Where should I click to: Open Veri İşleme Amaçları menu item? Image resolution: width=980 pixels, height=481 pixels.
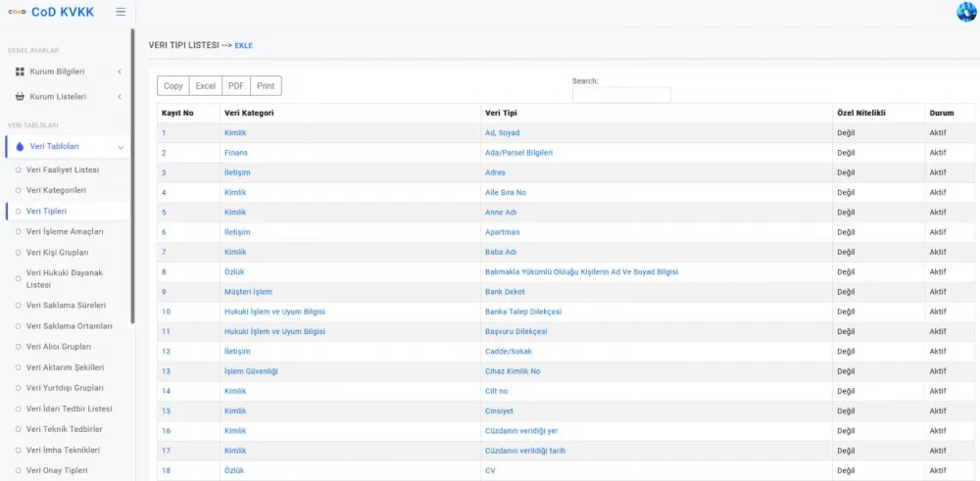point(65,232)
